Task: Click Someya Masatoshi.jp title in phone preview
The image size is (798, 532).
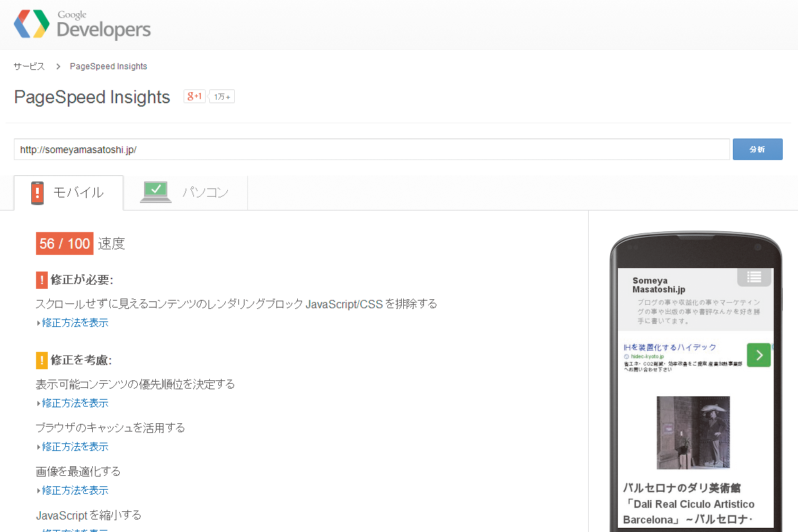Action: (659, 285)
